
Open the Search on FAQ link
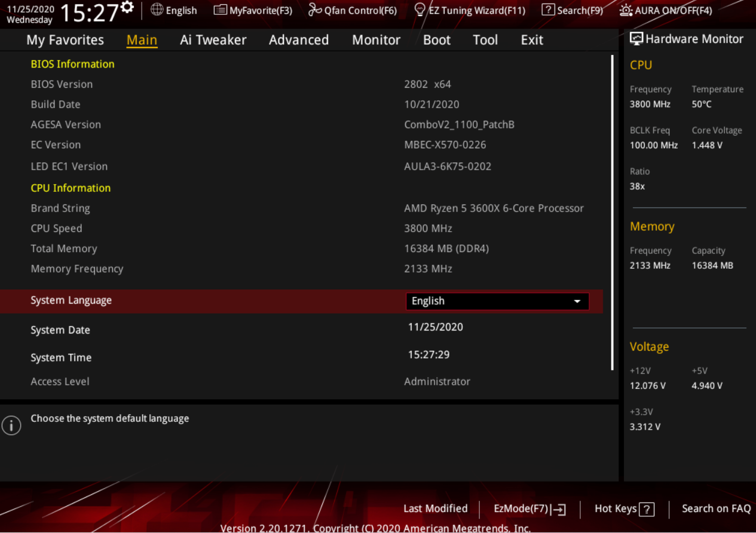tap(717, 509)
